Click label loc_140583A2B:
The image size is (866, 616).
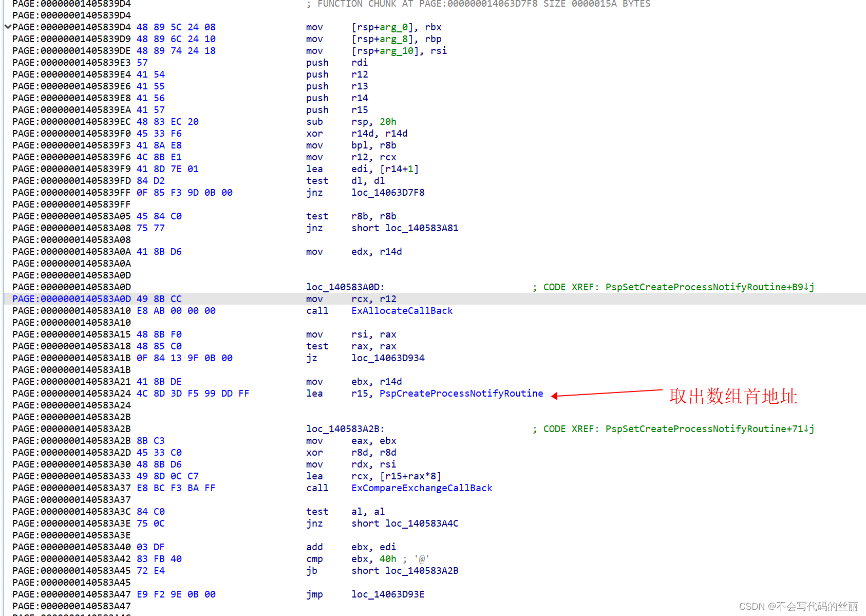pos(345,429)
